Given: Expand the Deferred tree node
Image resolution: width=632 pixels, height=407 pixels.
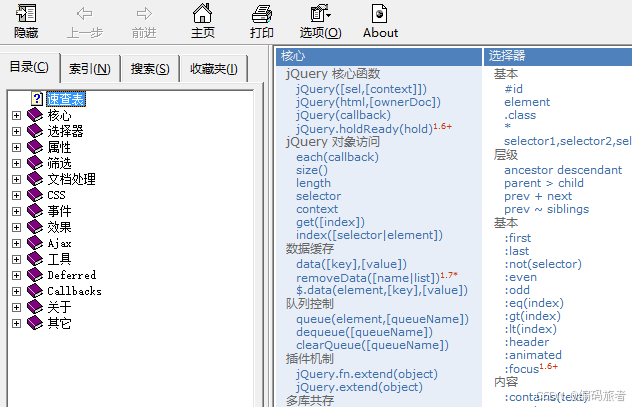Looking at the screenshot, I should pos(16,275).
